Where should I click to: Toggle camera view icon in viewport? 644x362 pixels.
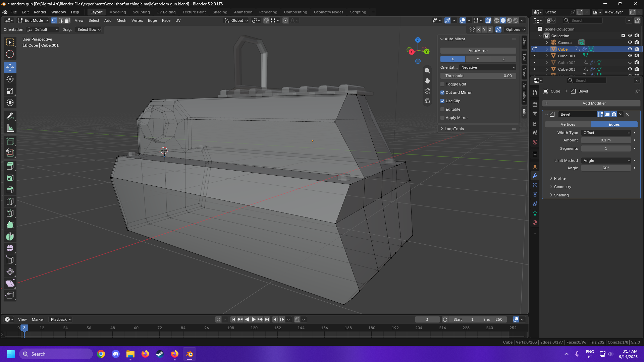pyautogui.click(x=427, y=91)
